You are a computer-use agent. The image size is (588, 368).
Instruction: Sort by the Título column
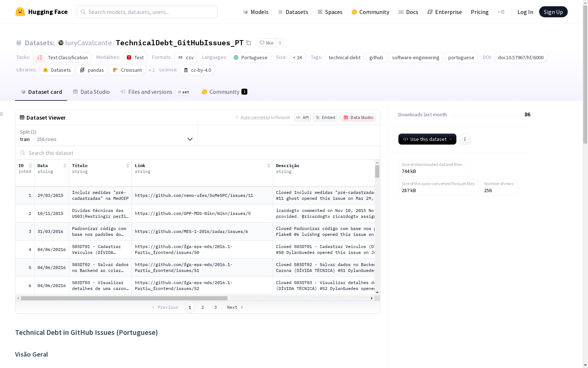pos(128,166)
